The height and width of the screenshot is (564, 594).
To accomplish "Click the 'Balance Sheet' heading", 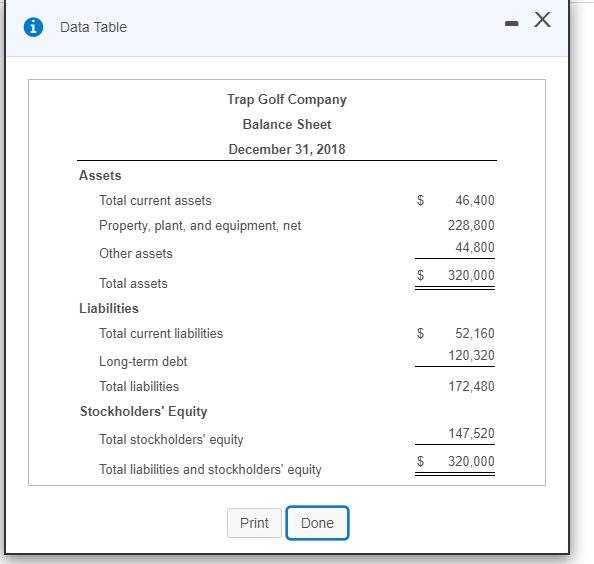I will [x=287, y=124].
